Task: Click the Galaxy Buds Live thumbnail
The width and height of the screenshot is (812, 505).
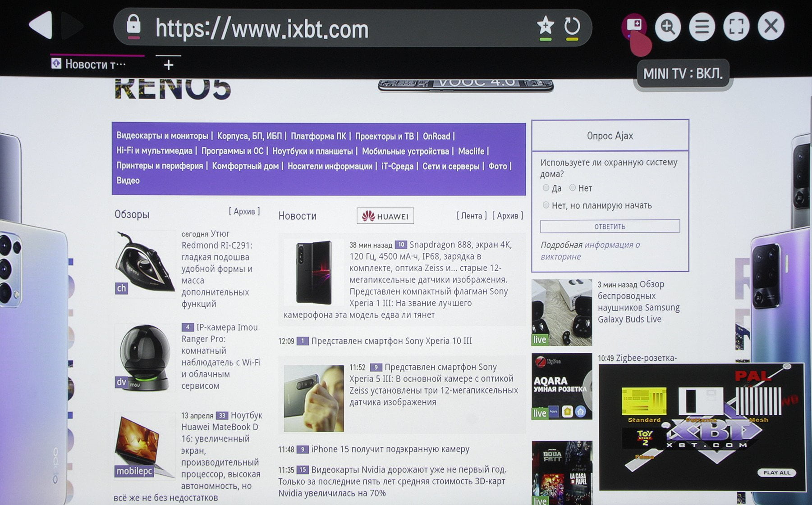Action: (x=562, y=313)
